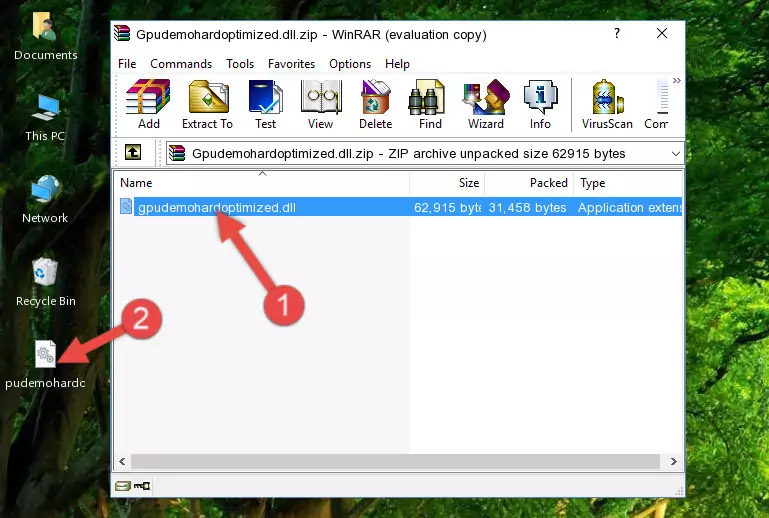This screenshot has height=518, width=769.
Task: Click the Delete toolbar icon
Action: 375,104
